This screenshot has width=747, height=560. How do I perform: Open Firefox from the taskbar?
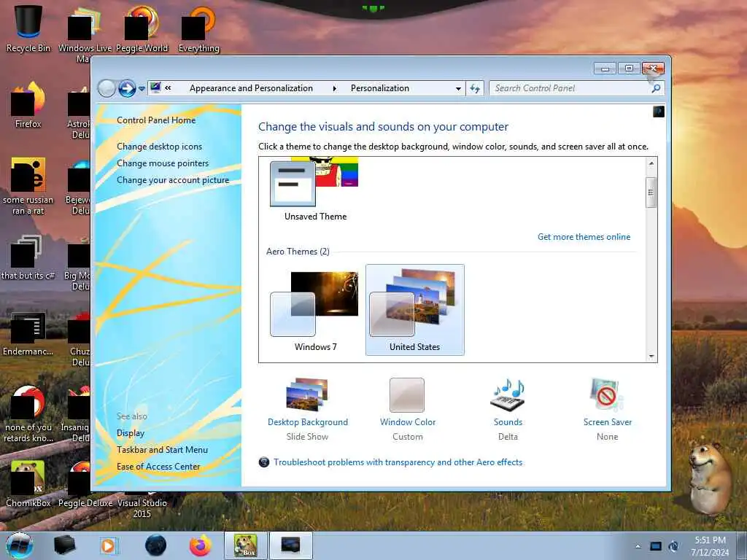[x=200, y=545]
